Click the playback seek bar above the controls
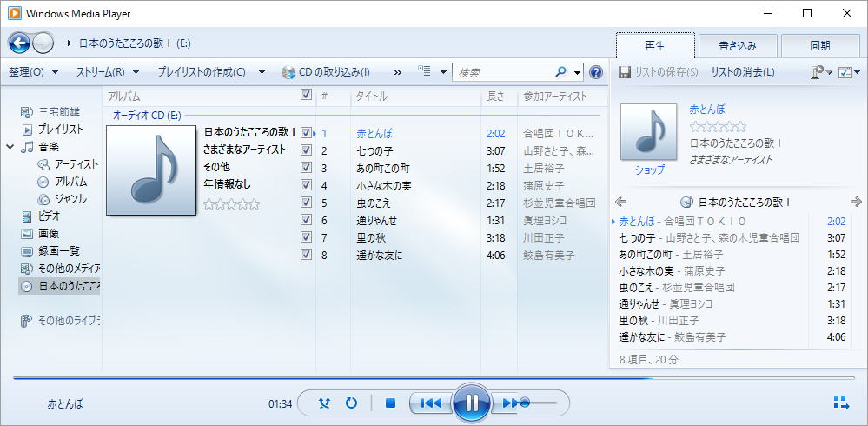868x426 pixels. (434, 378)
